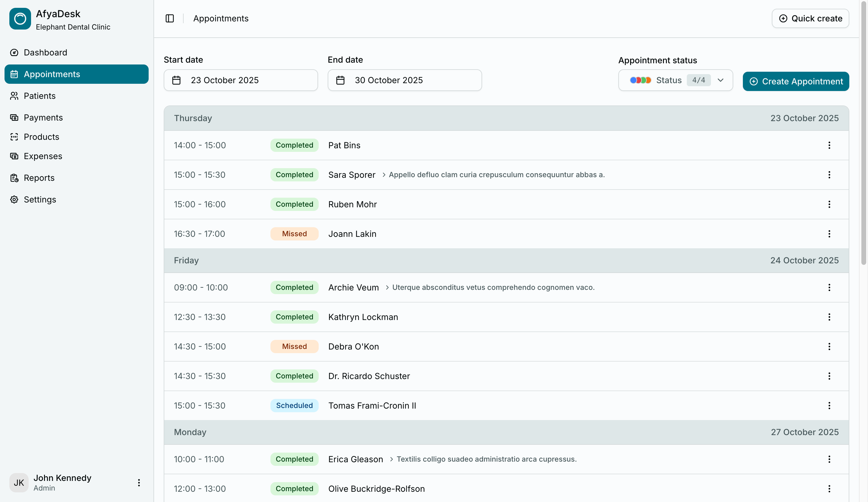
Task: Click the JK avatar thumbnail
Action: (19, 483)
